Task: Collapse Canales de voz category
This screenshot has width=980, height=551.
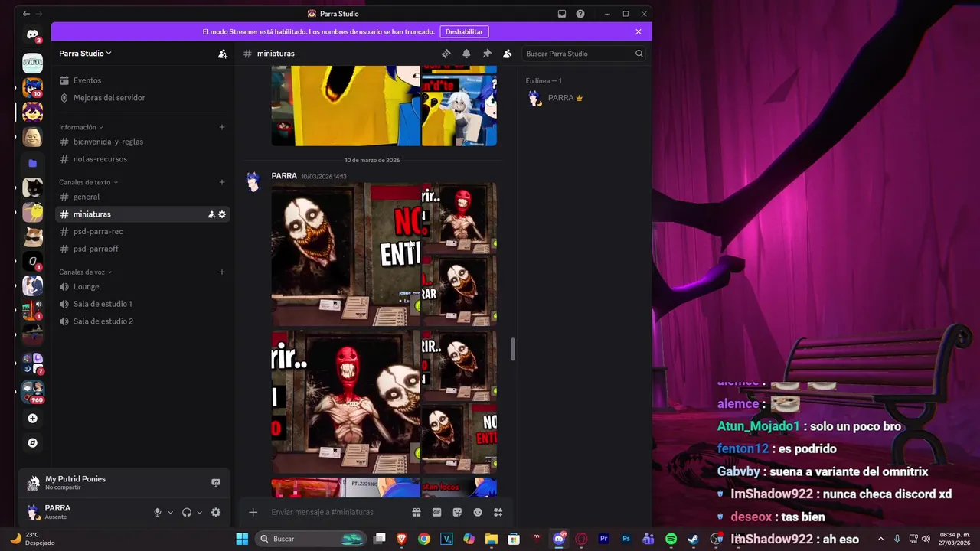Action: 86,272
